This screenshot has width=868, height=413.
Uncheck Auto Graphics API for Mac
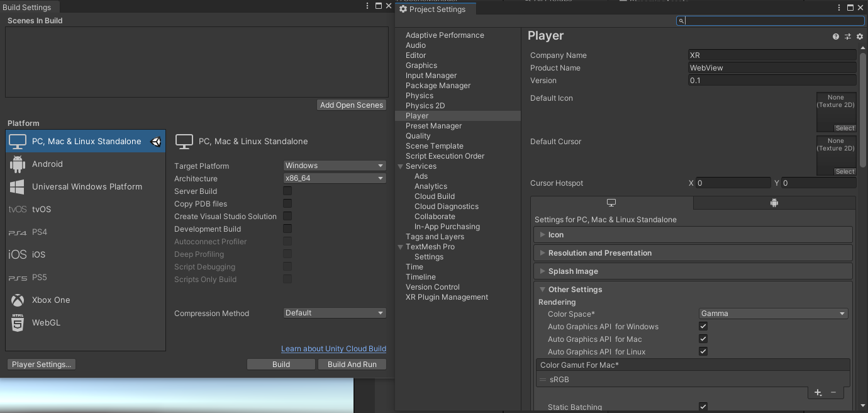tap(703, 339)
